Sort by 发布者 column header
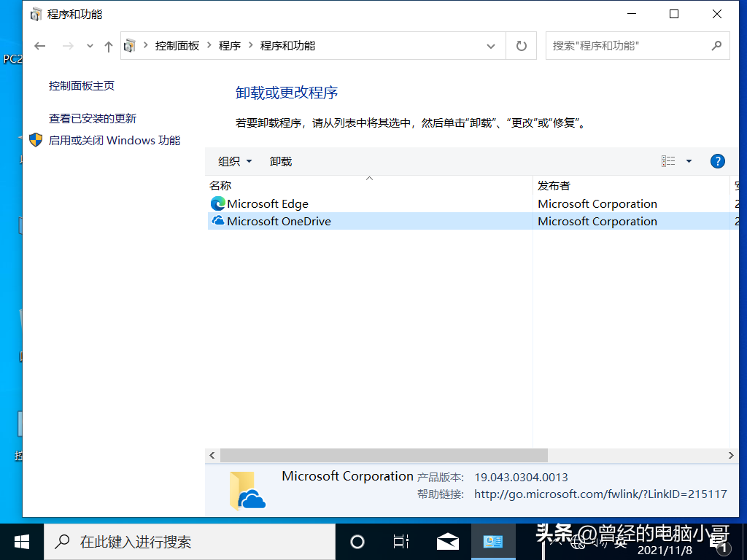Image resolution: width=747 pixels, height=560 pixels. click(x=631, y=185)
